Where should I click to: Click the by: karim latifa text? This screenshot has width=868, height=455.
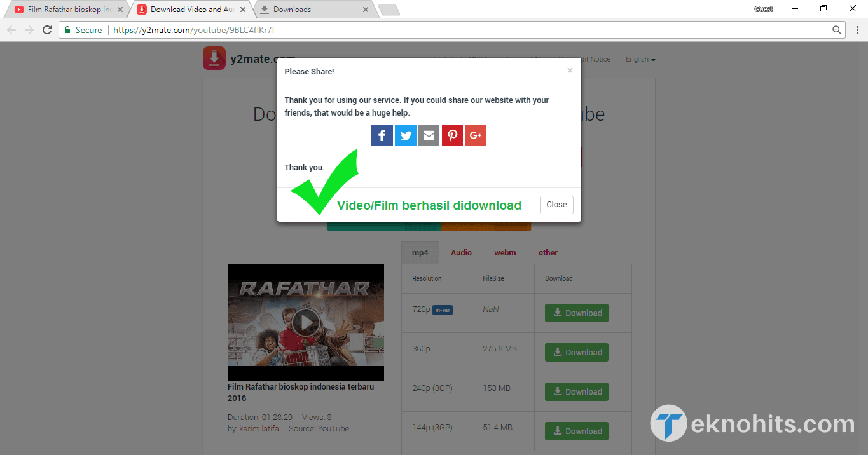(x=254, y=429)
